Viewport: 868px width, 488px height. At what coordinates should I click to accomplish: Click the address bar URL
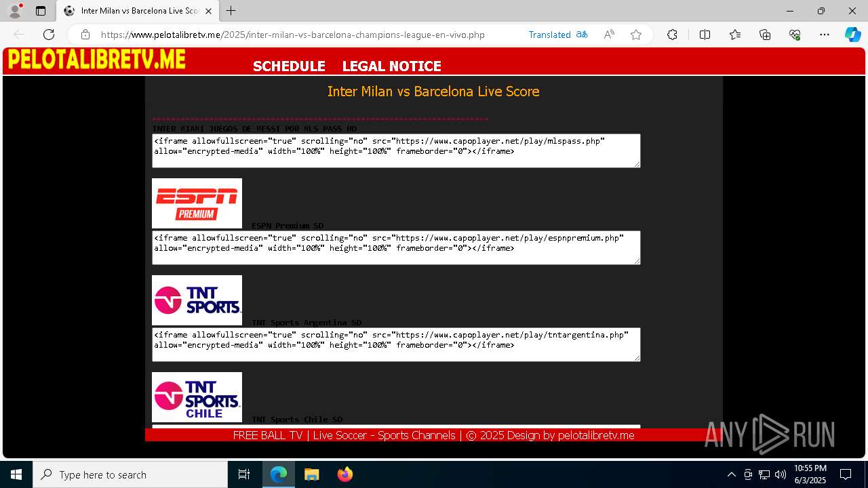(x=292, y=35)
